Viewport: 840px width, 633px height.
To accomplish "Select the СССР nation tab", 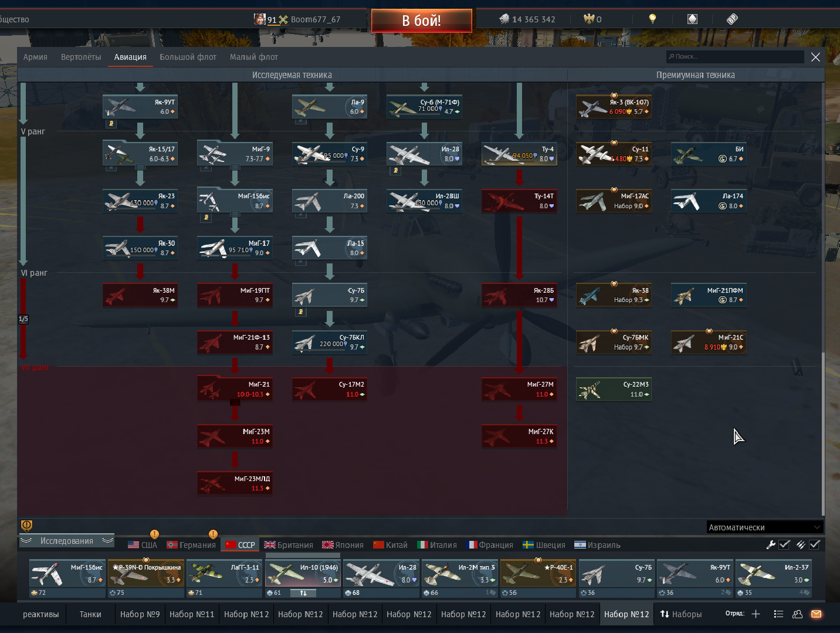I will [240, 545].
